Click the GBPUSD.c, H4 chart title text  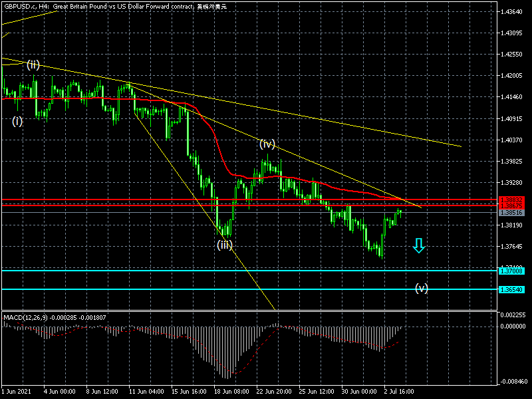[115, 7]
